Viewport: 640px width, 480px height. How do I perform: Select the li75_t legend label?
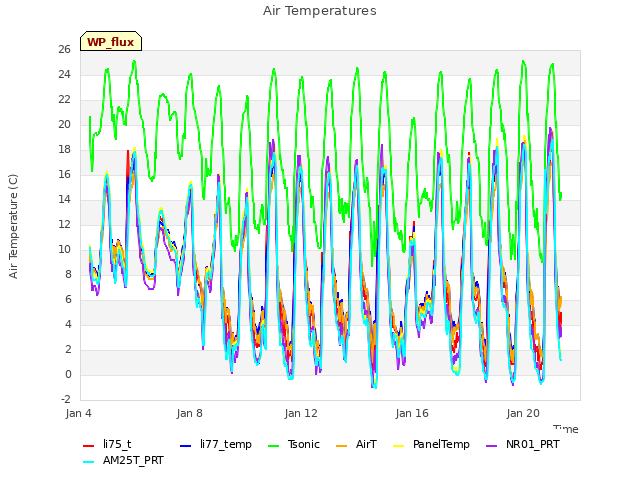click(117, 444)
